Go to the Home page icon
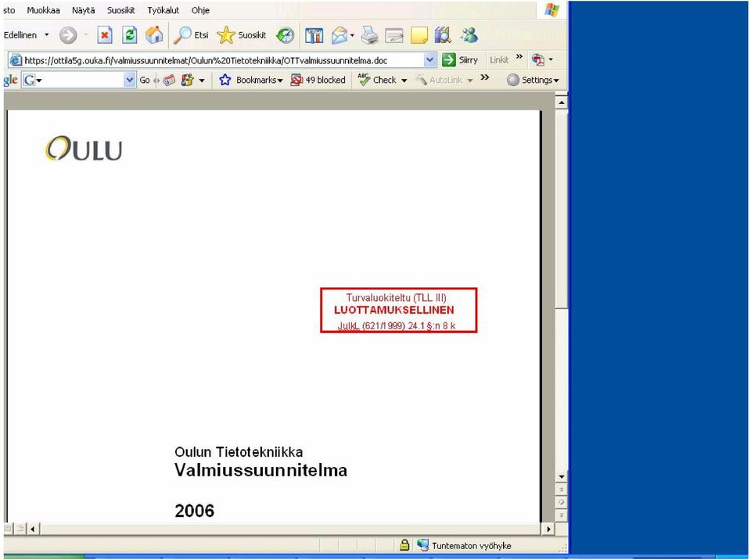Screen dimensions: 751x560 [x=154, y=35]
